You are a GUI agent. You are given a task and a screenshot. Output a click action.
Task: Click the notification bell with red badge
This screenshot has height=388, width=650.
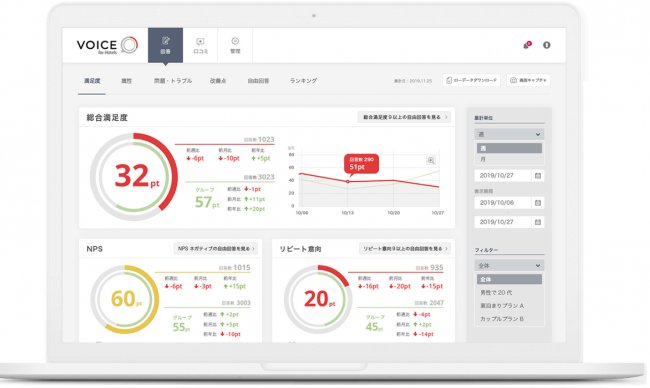[526, 45]
